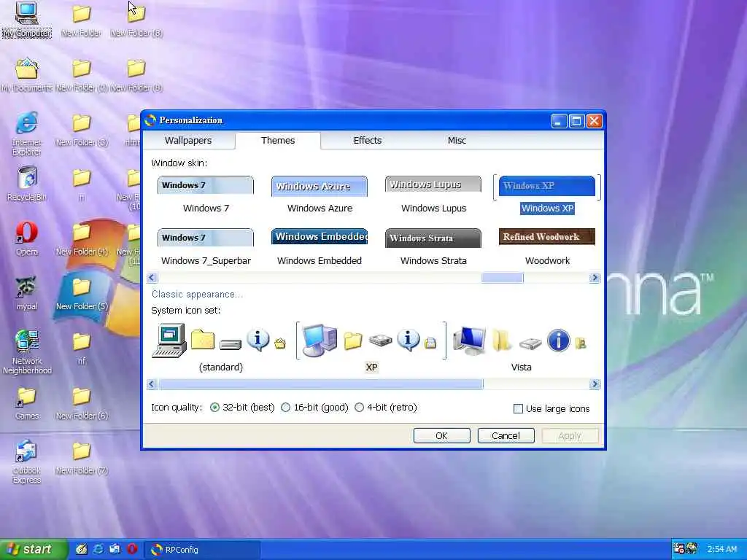Launch Opera browser desktop shortcut
Screen dimensions: 747x560
27,239
